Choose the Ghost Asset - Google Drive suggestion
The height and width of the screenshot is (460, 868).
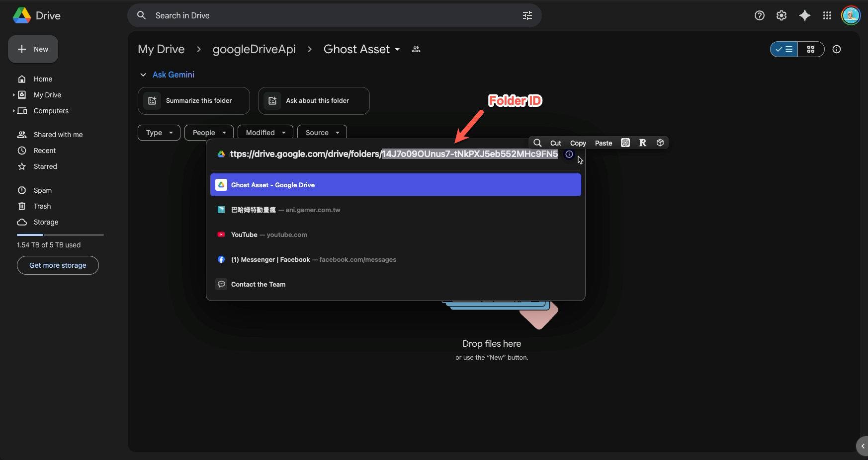(396, 185)
